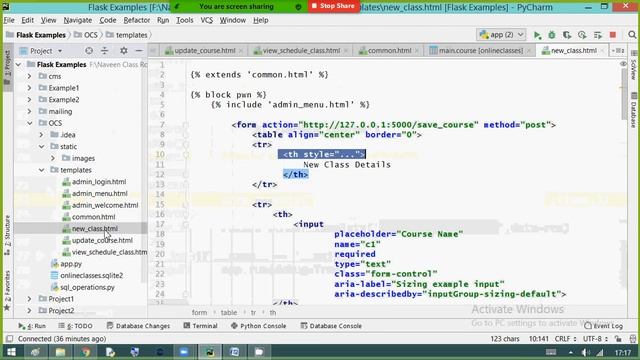This screenshot has width=640, height=360.
Task: Expand the .idea folder
Action: click(41, 135)
